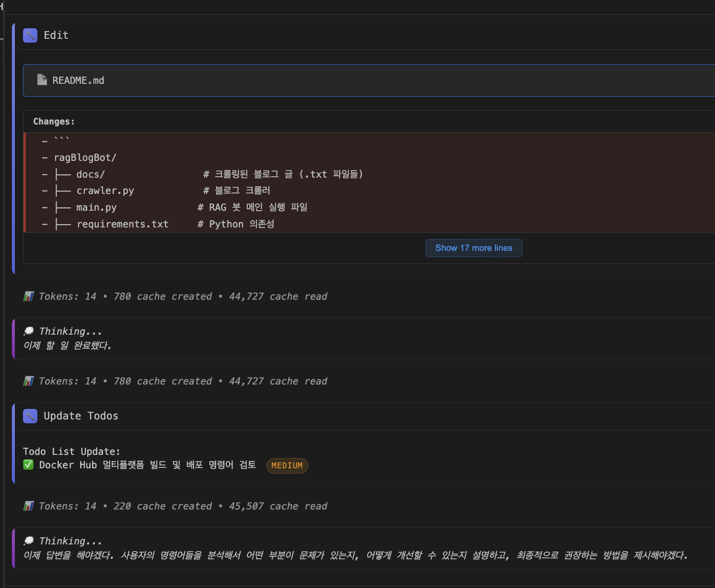Viewport: 715px width, 588px height.
Task: Click the thinking text '이제 답변을 해야겠다'
Action: (x=356, y=555)
